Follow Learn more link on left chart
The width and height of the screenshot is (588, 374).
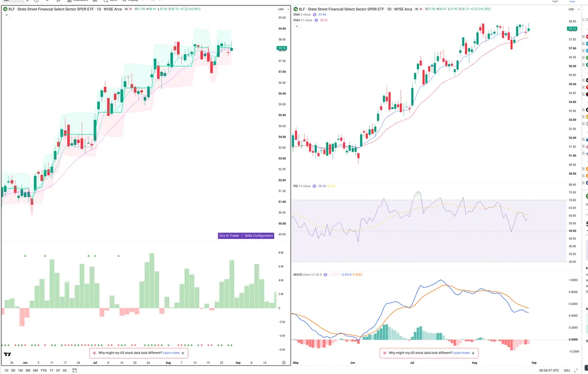tap(171, 352)
